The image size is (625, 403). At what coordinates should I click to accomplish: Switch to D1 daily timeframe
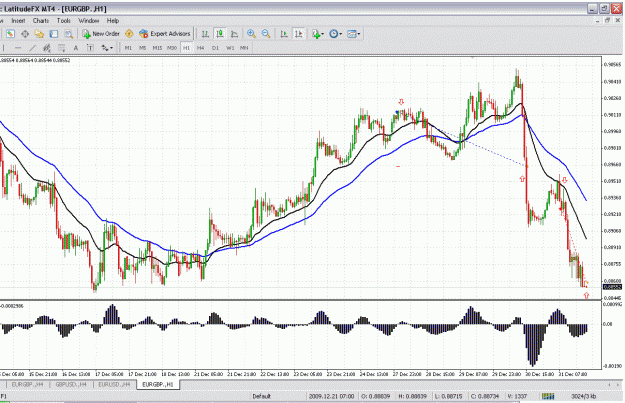(215, 48)
